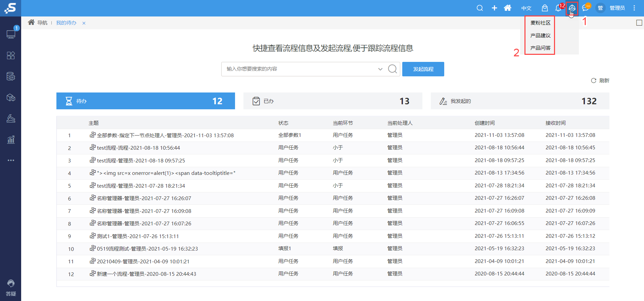Image resolution: width=644 pixels, height=301 pixels.
Task: Click the 刷新 refresh button
Action: pyautogui.click(x=600, y=81)
